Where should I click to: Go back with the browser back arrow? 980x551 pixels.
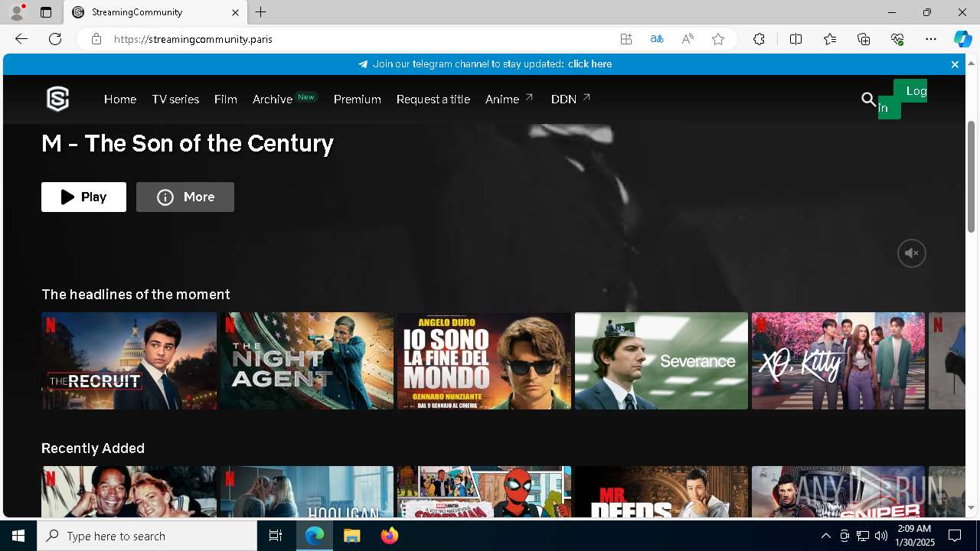21,39
